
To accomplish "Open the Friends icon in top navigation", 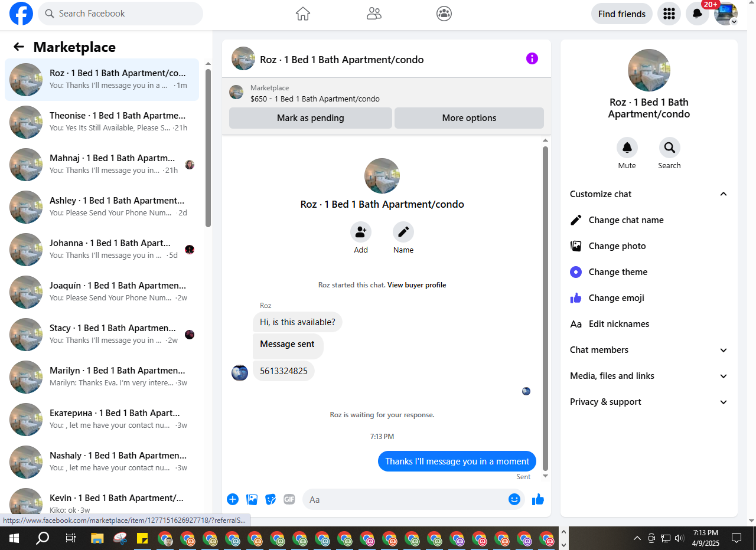I will (374, 14).
